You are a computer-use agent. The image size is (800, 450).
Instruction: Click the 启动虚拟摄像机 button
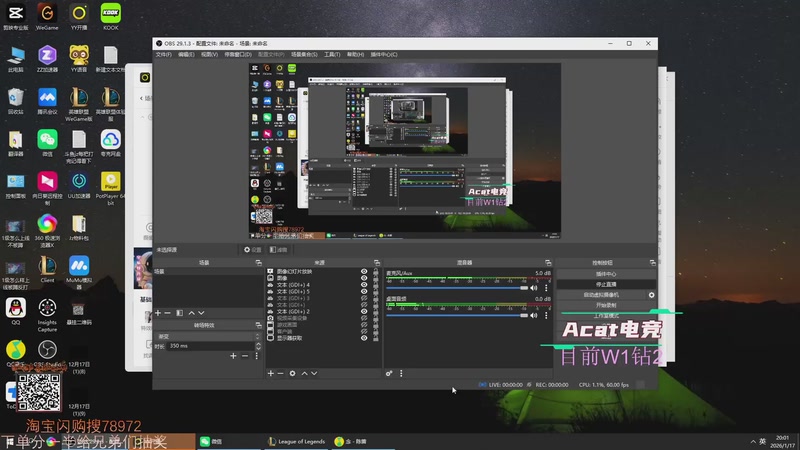[x=602, y=295]
